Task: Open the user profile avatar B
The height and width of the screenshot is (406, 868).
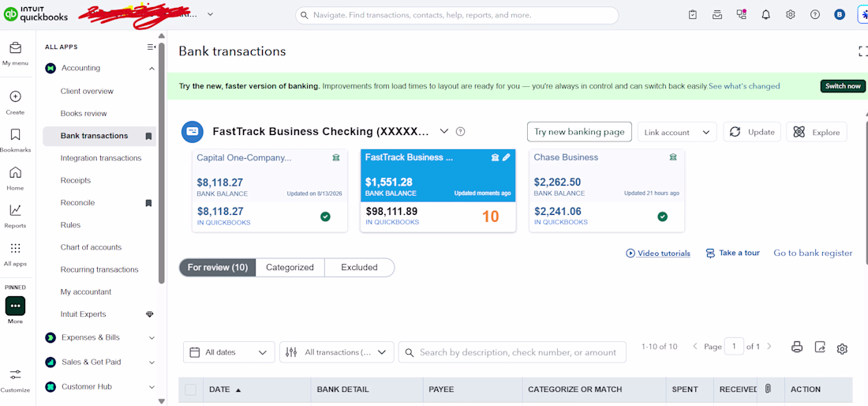Action: (x=840, y=15)
